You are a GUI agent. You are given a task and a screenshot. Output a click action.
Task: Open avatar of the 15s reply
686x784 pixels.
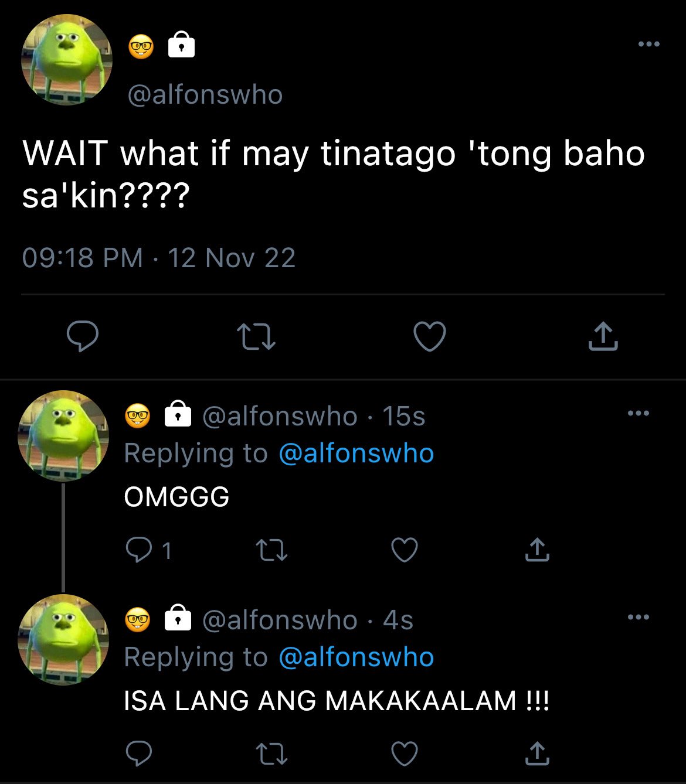coord(63,435)
